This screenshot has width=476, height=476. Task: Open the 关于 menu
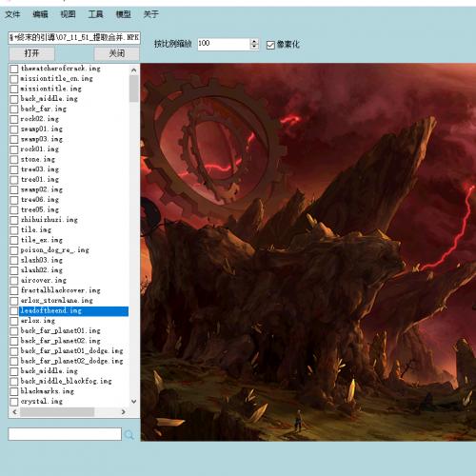tap(150, 14)
